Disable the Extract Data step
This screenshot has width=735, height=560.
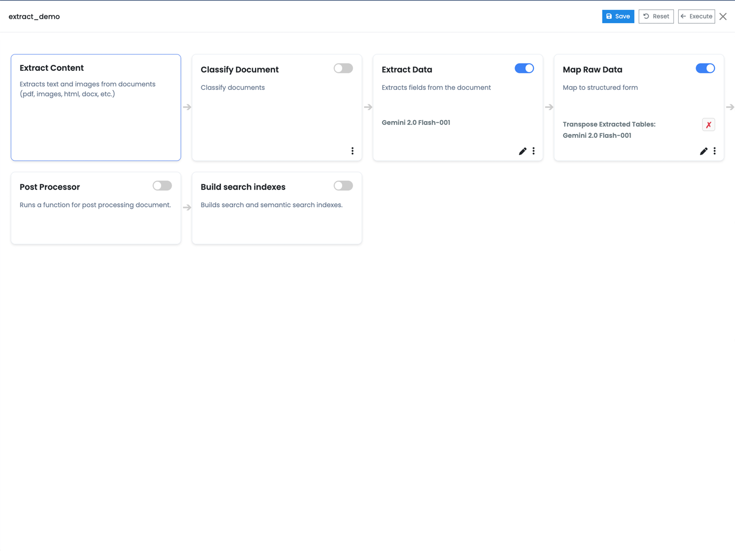click(524, 68)
